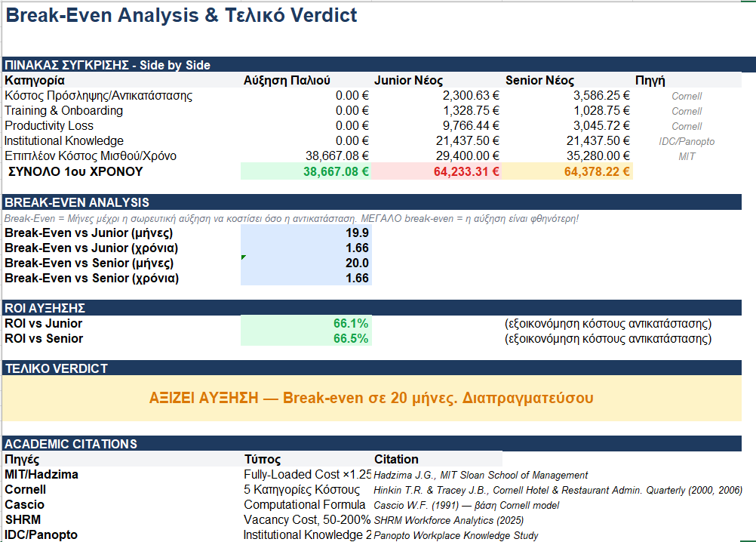Click the Senior Νέος column header
The height and width of the screenshot is (542, 756).
(539, 81)
